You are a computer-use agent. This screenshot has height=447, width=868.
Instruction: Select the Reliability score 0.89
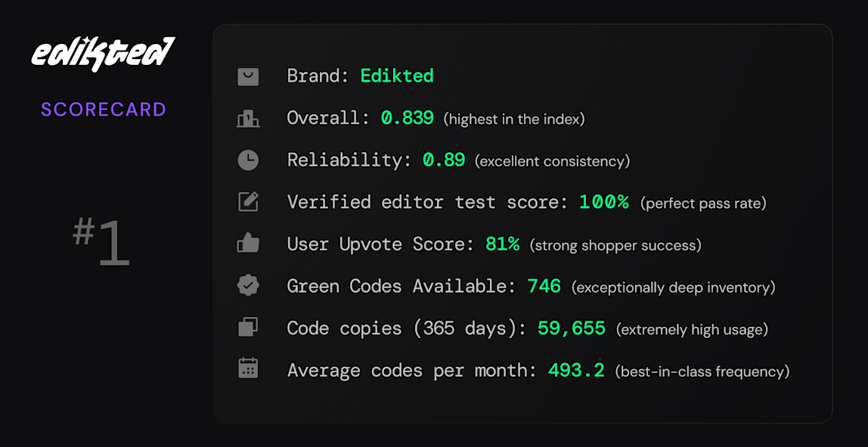[x=444, y=160]
